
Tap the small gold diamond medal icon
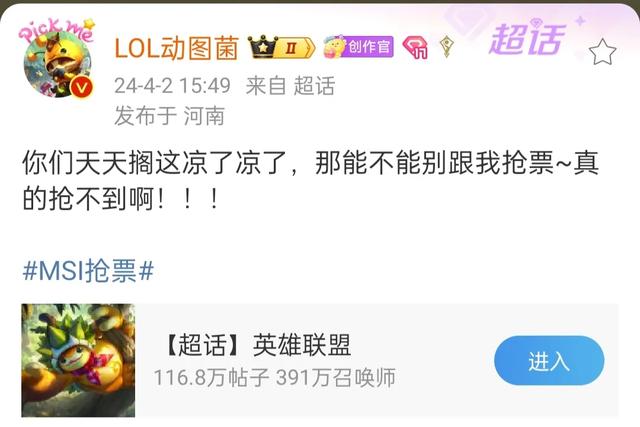pos(447,46)
